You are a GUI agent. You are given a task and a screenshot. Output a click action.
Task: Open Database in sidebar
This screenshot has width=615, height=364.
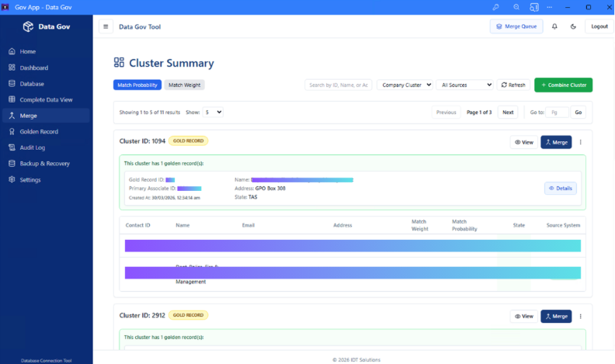point(46,84)
